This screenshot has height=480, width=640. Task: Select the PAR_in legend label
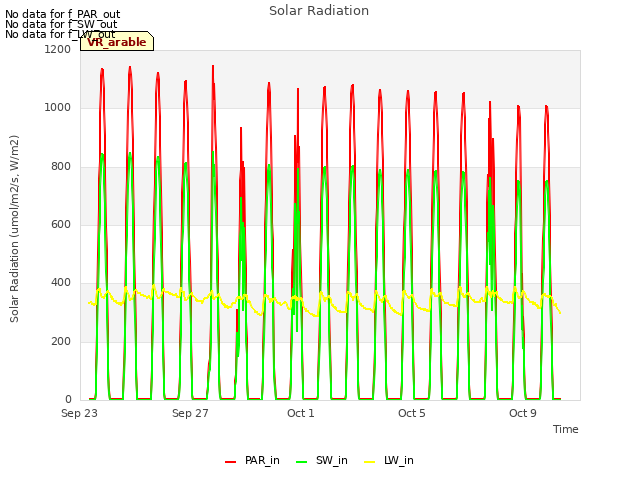point(262,460)
